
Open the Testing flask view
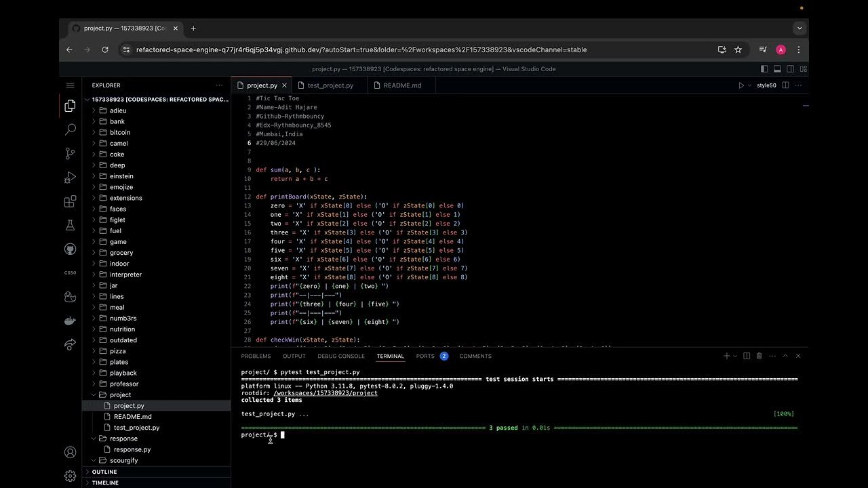pyautogui.click(x=70, y=225)
